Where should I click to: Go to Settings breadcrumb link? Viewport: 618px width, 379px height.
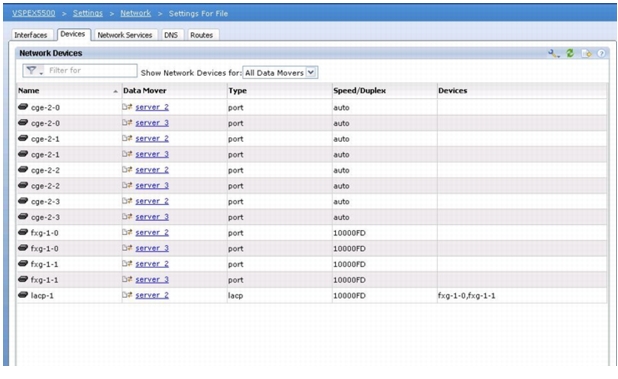[88, 13]
